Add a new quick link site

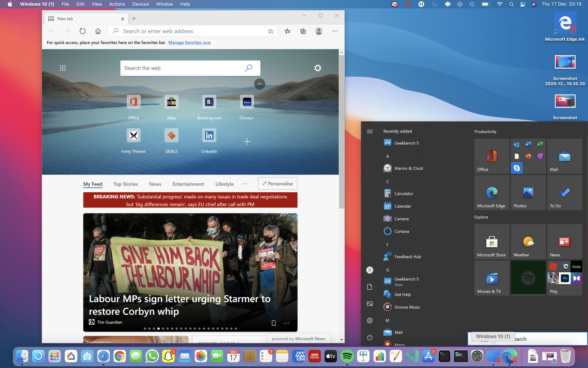(x=247, y=142)
